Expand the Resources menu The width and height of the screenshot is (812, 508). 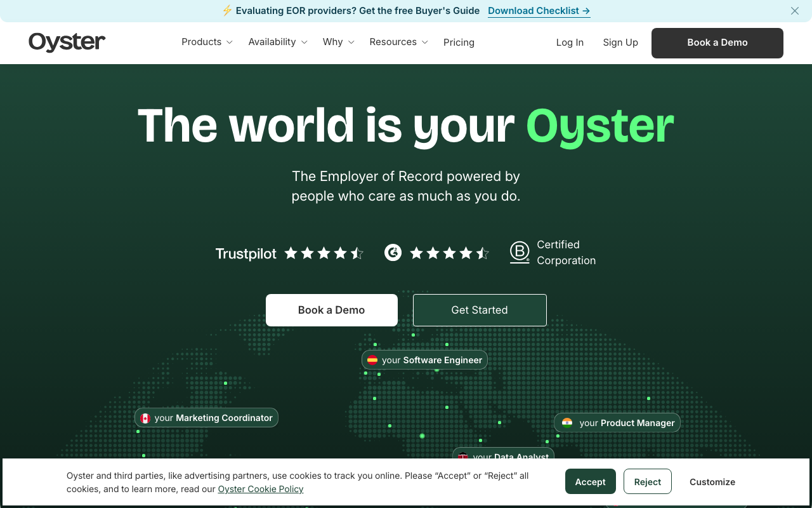tap(398, 42)
